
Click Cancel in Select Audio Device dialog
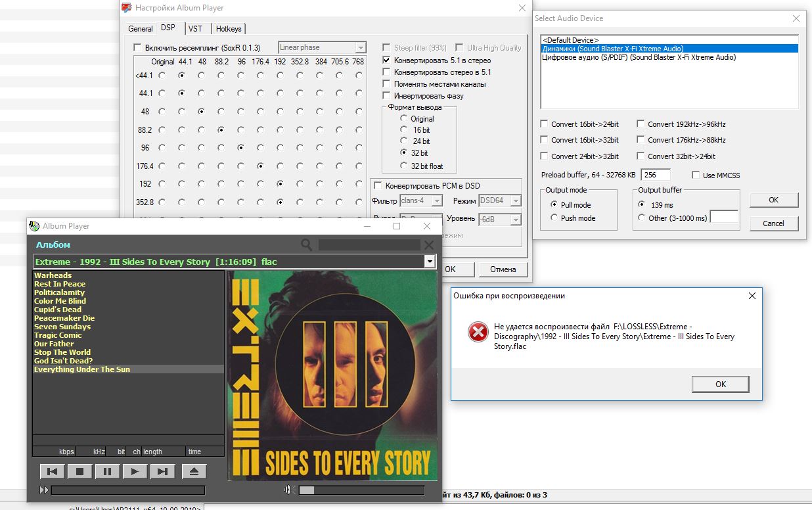point(774,223)
